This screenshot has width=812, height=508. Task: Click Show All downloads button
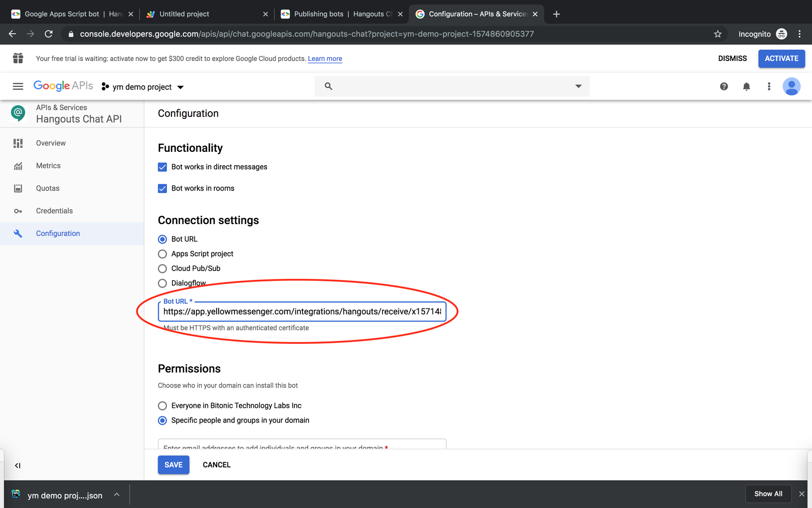point(768,494)
